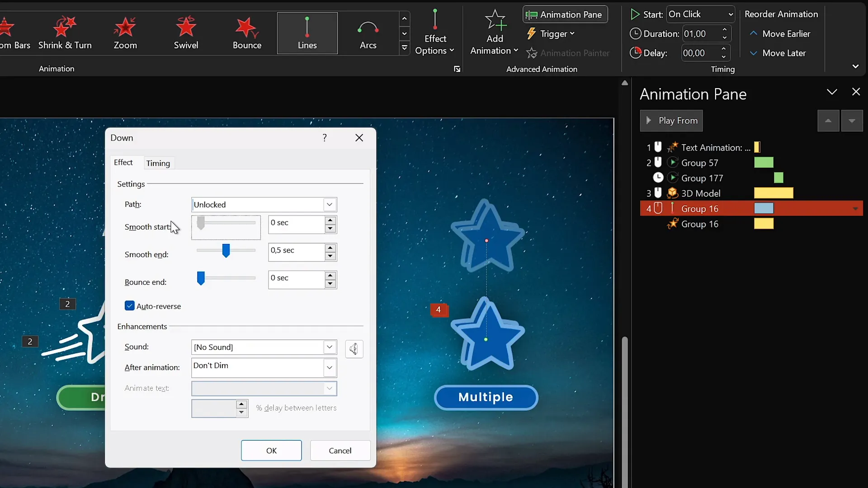Click the upper star's motion path endpoint
Screen dimensions: 868x488
[x=486, y=241]
